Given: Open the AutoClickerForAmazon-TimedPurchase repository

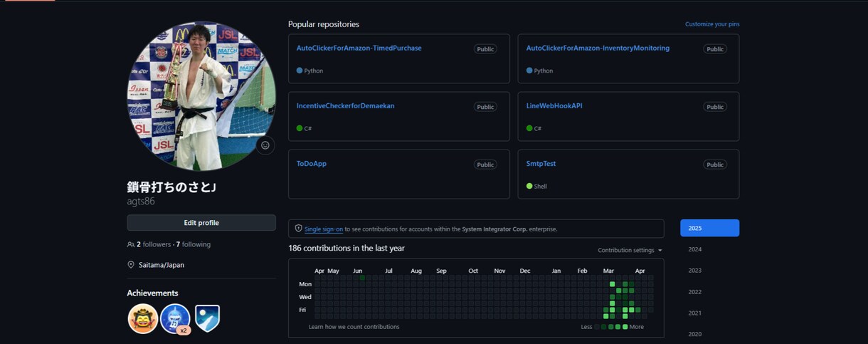Looking at the screenshot, I should 359,48.
